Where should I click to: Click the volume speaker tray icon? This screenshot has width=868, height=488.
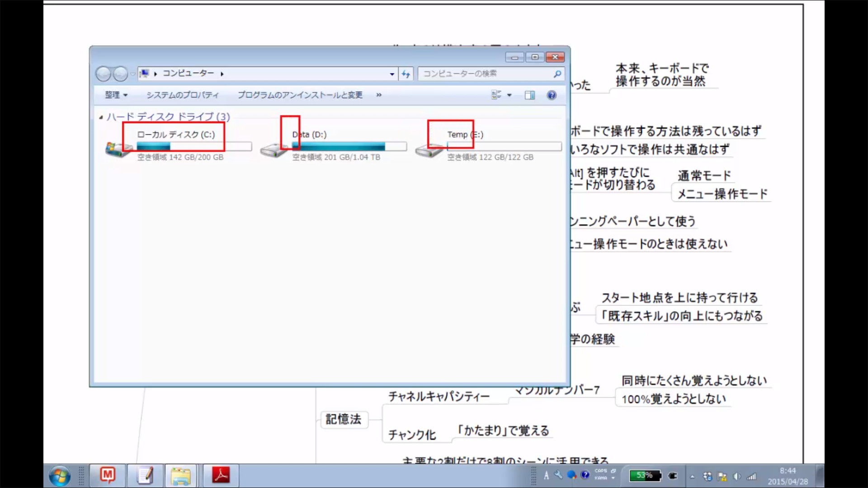point(736,476)
